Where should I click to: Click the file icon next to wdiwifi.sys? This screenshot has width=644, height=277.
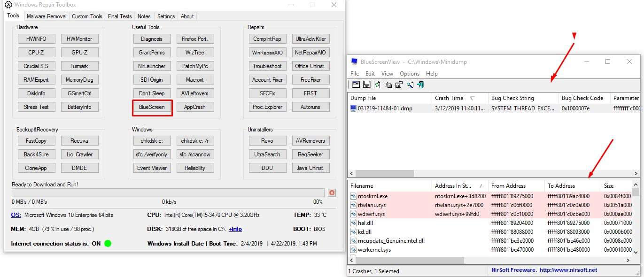[x=353, y=214]
